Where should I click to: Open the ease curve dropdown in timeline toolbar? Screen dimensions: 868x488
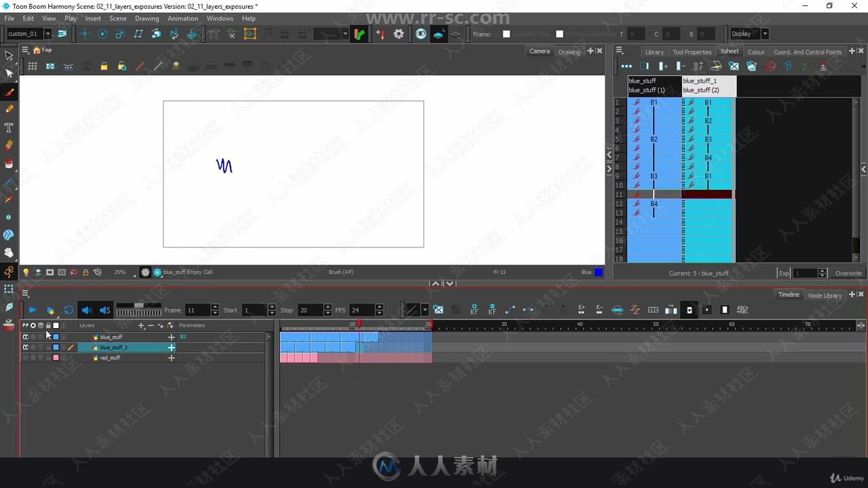(425, 310)
